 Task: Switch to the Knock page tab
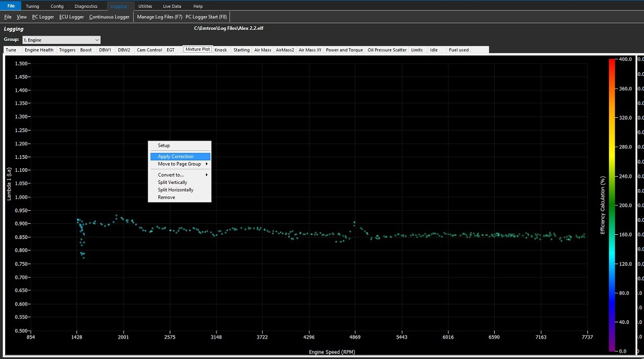(221, 50)
